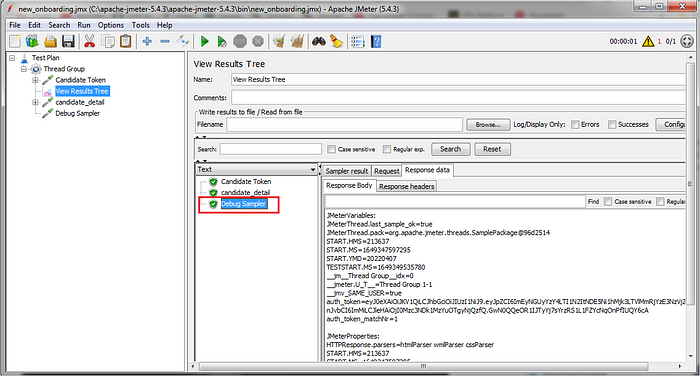Save the test plan with floppy icon
The height and width of the screenshot is (376, 700).
(68, 42)
